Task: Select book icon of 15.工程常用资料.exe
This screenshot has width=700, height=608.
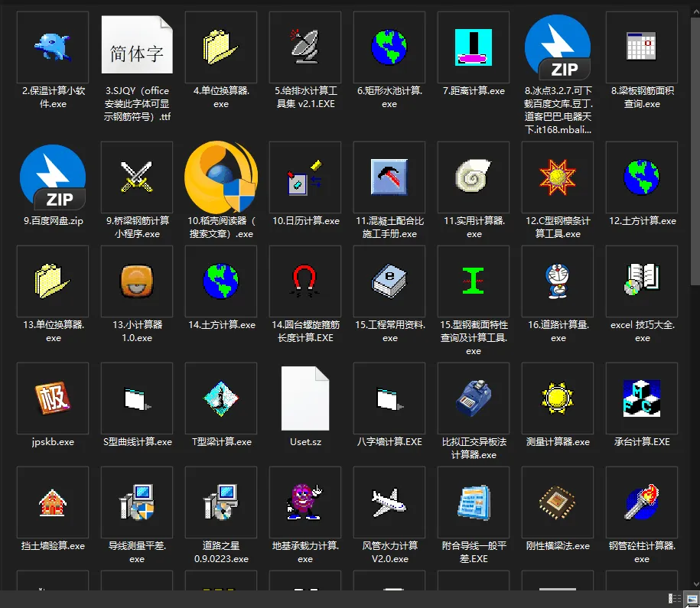Action: (389, 281)
